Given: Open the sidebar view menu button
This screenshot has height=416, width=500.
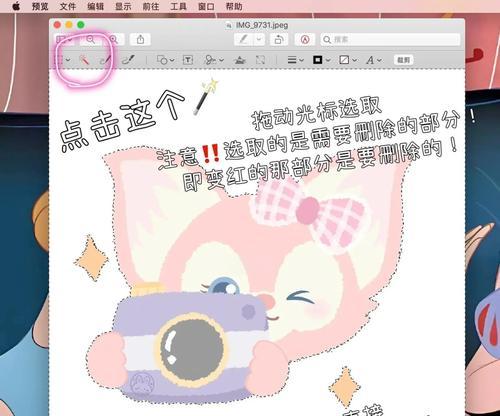Looking at the screenshot, I should pyautogui.click(x=64, y=40).
